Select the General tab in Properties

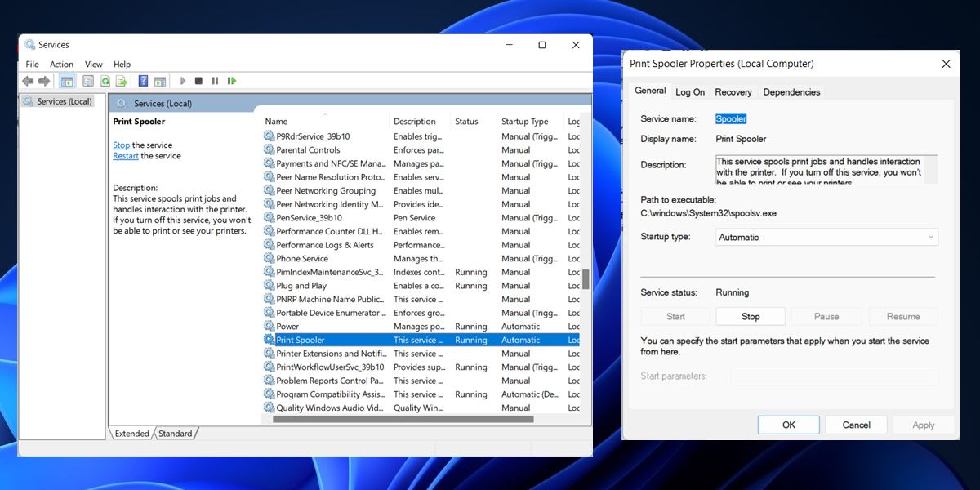click(x=651, y=91)
